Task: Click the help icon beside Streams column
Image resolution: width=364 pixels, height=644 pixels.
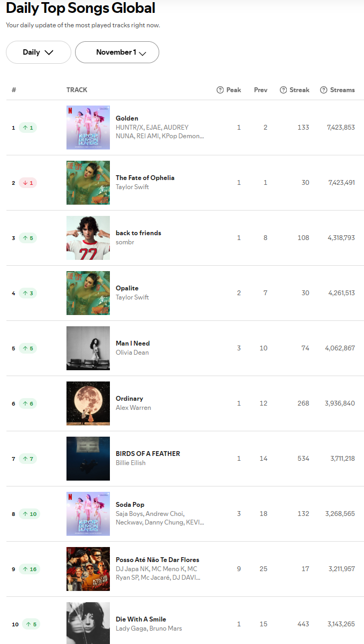Action: point(324,90)
